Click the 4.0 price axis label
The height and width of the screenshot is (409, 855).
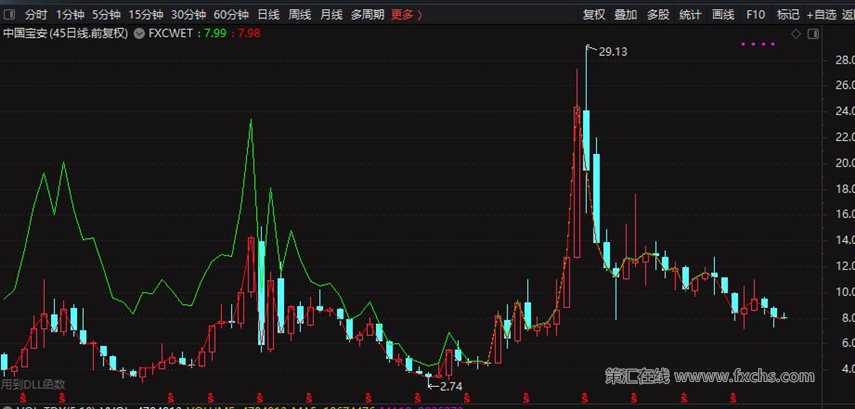[x=847, y=369]
